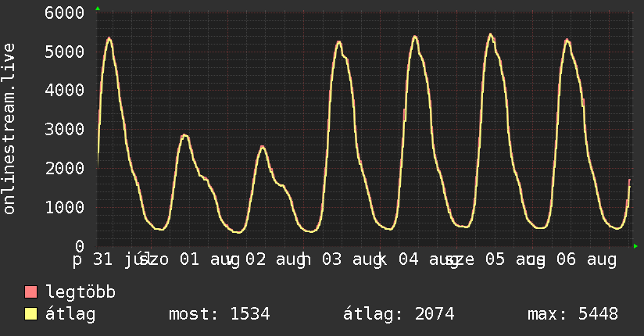
Task: Click the '04 aug' x-axis date label
Action: (x=428, y=260)
